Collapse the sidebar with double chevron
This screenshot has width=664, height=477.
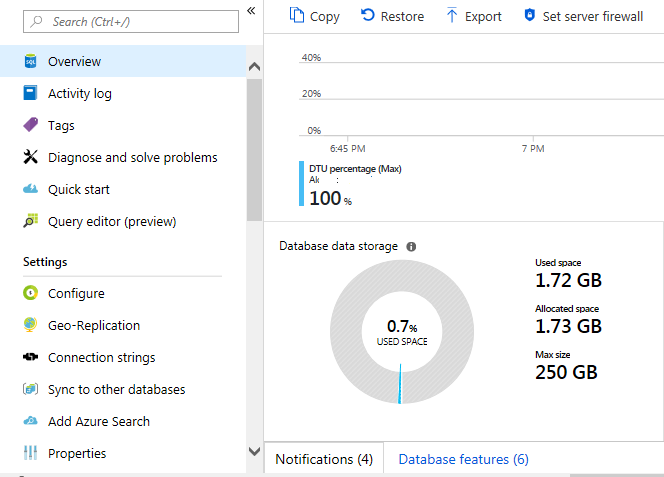[251, 11]
